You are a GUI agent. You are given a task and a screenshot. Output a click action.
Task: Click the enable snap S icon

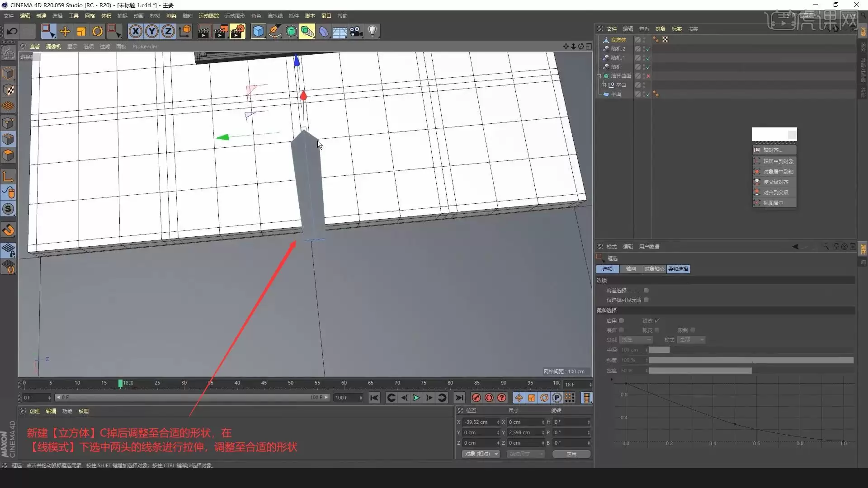[x=8, y=209]
